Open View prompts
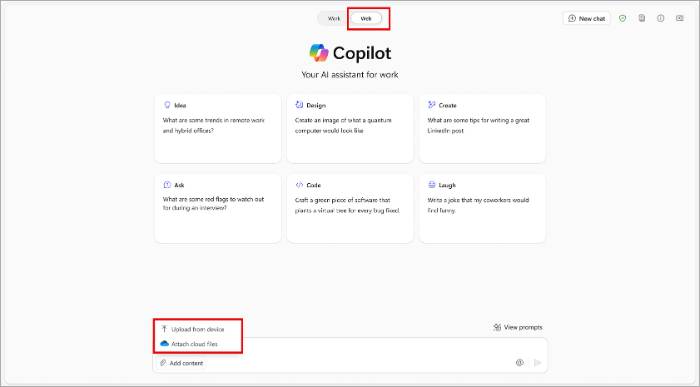 pyautogui.click(x=518, y=327)
